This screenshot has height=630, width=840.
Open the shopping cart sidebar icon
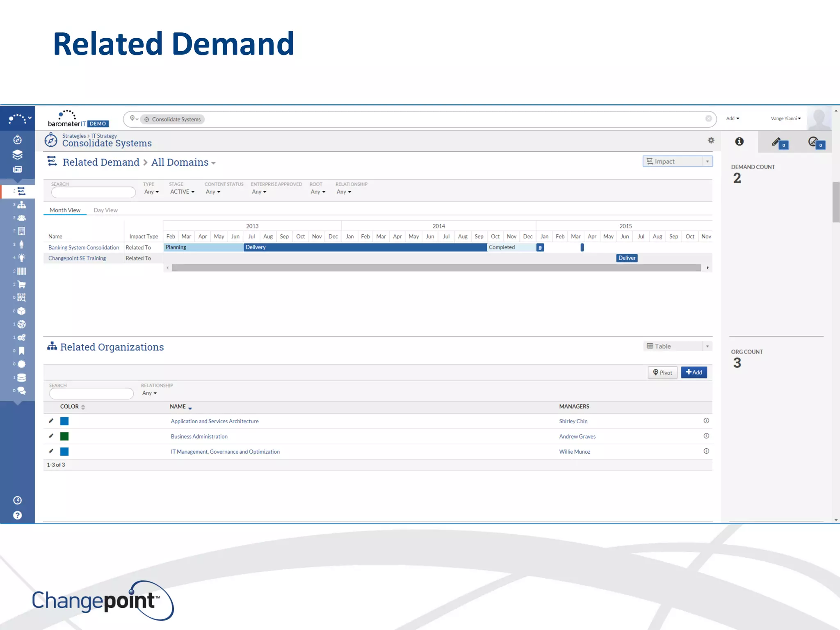pyautogui.click(x=21, y=284)
